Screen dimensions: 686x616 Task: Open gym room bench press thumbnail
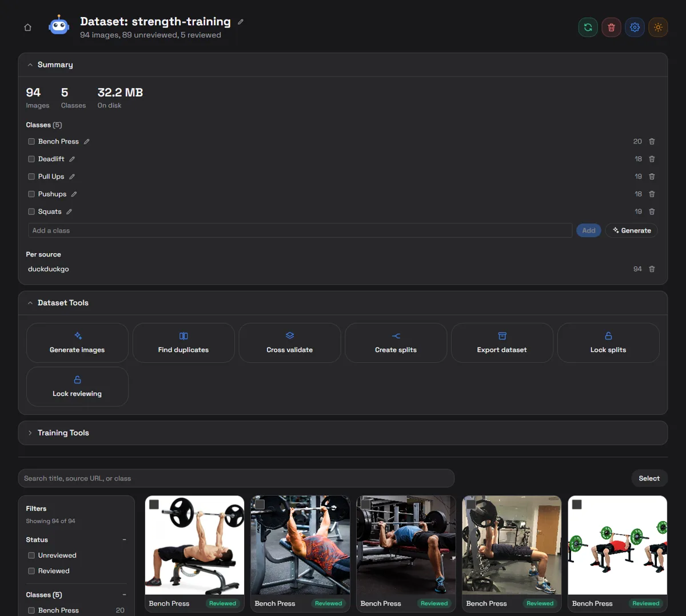point(512,545)
